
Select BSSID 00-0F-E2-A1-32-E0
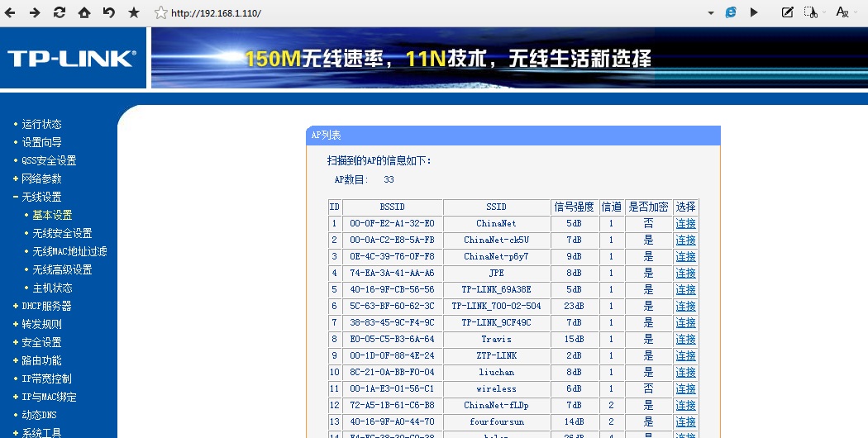pyautogui.click(x=393, y=224)
